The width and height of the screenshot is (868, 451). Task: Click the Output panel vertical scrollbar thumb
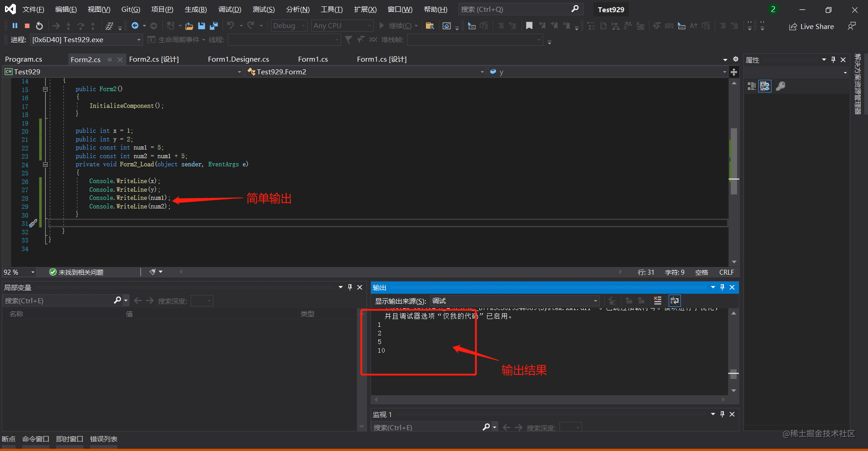point(733,374)
